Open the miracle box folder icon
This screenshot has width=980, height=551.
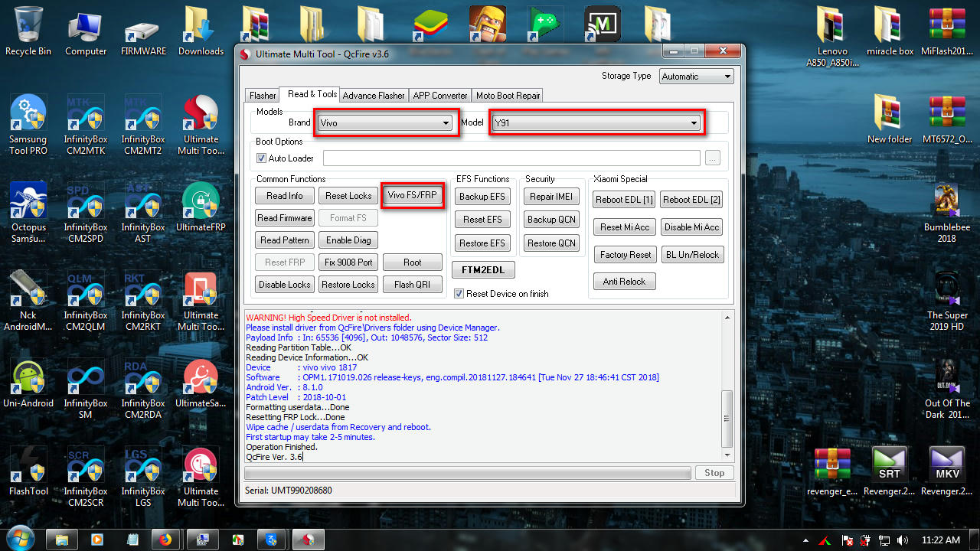(890, 31)
